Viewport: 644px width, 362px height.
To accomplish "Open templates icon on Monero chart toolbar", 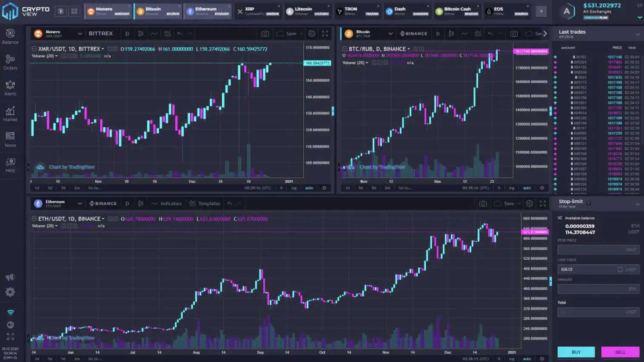I will [x=168, y=34].
